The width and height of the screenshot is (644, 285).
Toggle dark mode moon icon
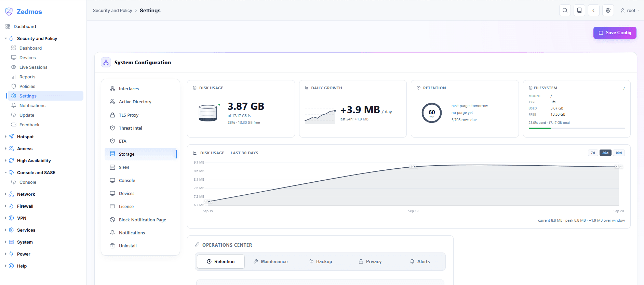[594, 10]
